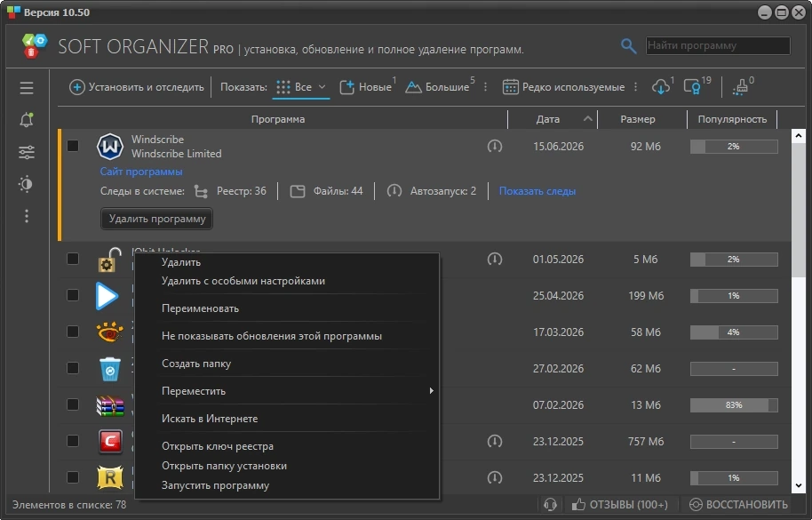Click tracked-install clock icon in 11 Мб row
The width and height of the screenshot is (812, 520).
click(495, 477)
